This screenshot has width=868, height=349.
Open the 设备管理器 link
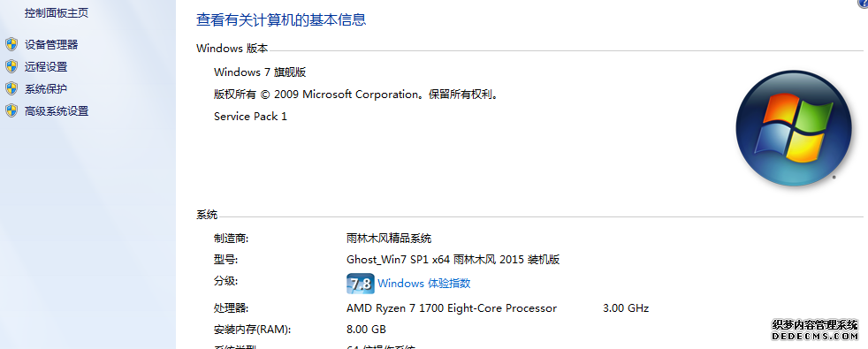(51, 45)
